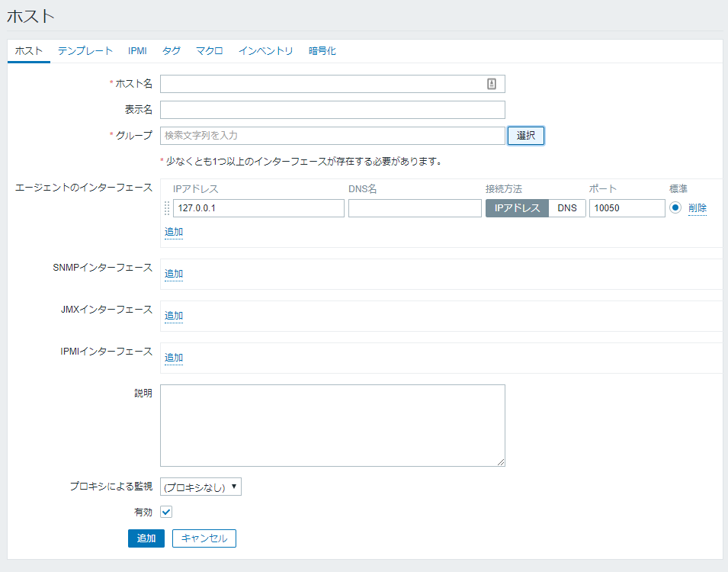Viewport: 728px width, 572px height.
Task: Switch to the インベントリ tab
Action: tap(265, 51)
